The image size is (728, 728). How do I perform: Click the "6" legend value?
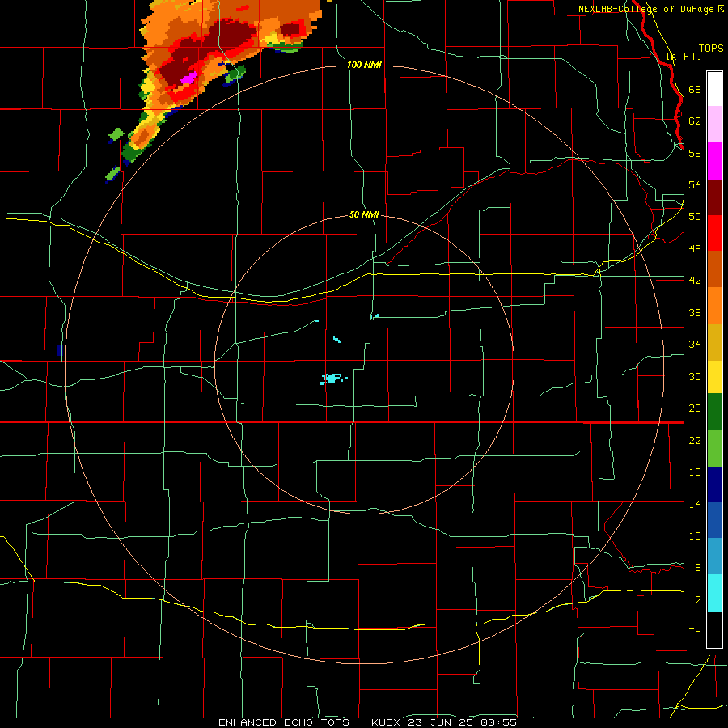(698, 567)
